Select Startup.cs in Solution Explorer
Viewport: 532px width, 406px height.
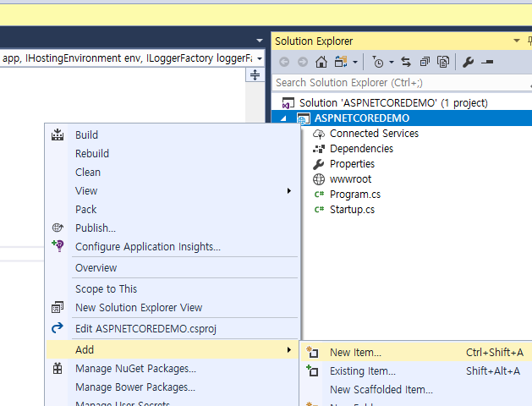[x=352, y=209]
